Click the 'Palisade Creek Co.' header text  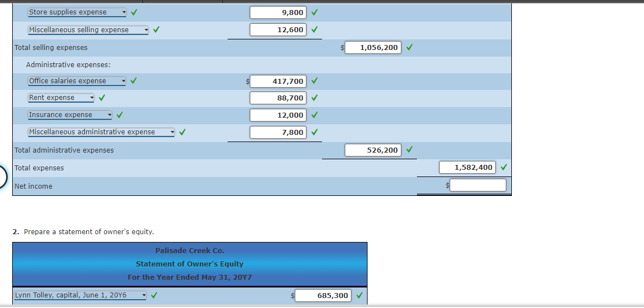[x=190, y=250]
